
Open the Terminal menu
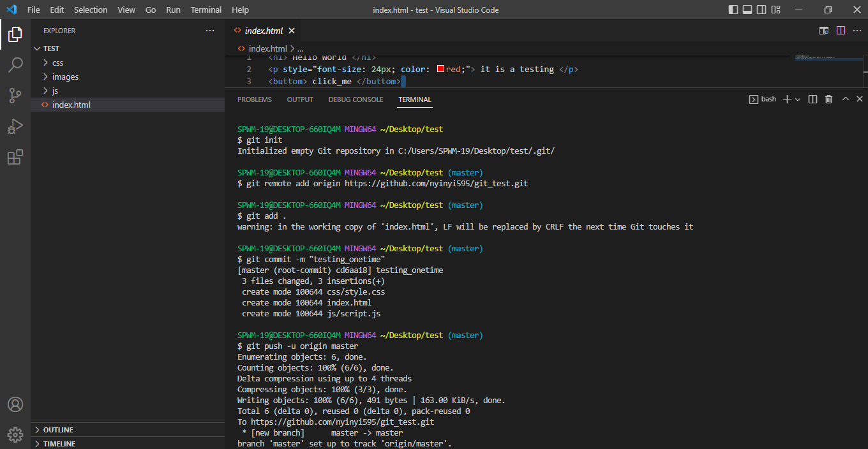206,10
